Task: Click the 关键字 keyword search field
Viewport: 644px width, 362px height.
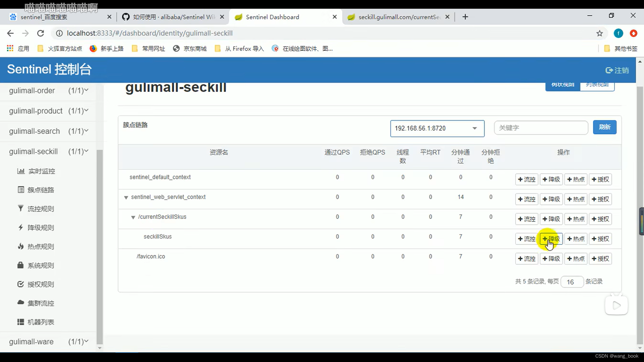Action: coord(541,128)
